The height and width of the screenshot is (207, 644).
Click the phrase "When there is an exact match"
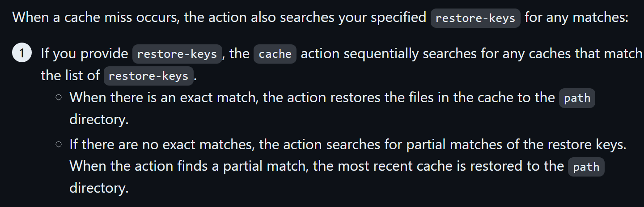pos(163,98)
